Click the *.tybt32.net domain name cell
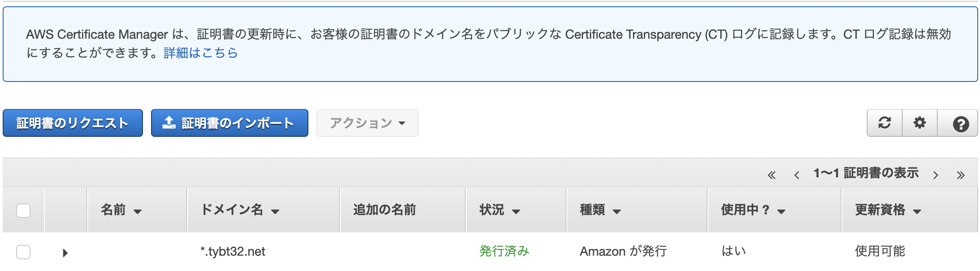Viewport: 980px width, 271px height. point(233,251)
